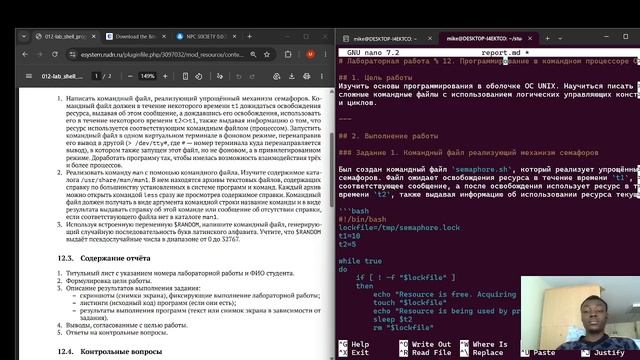This screenshot has width=640, height=360.
Task: Click the "Формулировка цели работы" list item
Action: [109, 281]
